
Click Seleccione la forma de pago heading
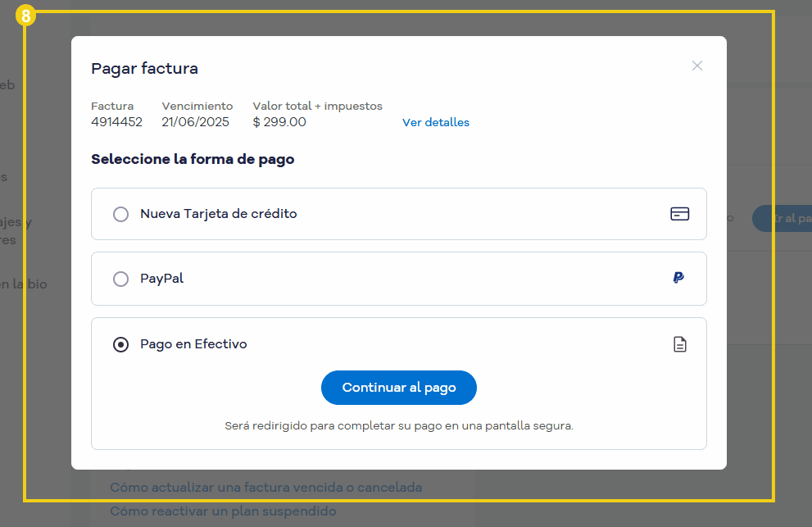click(x=193, y=159)
